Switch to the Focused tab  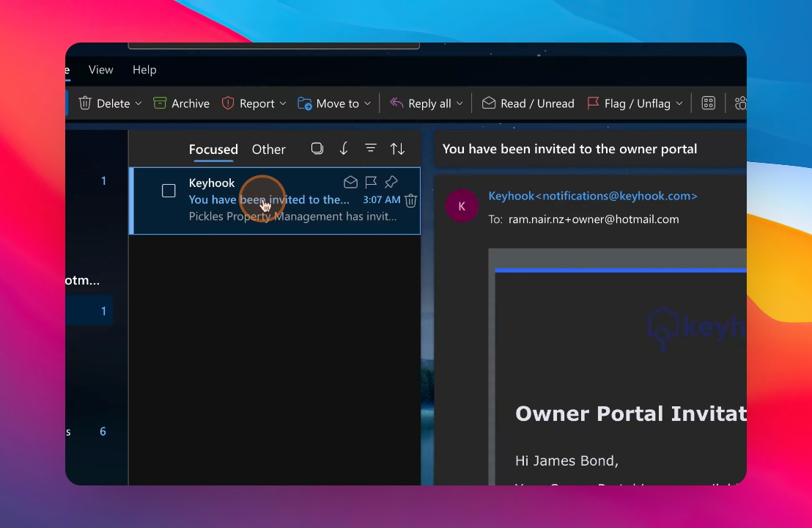[213, 149]
